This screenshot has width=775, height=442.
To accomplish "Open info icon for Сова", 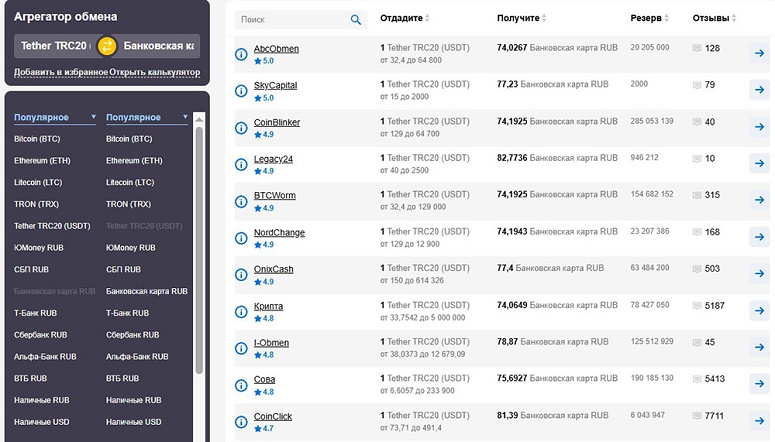I will point(241,385).
